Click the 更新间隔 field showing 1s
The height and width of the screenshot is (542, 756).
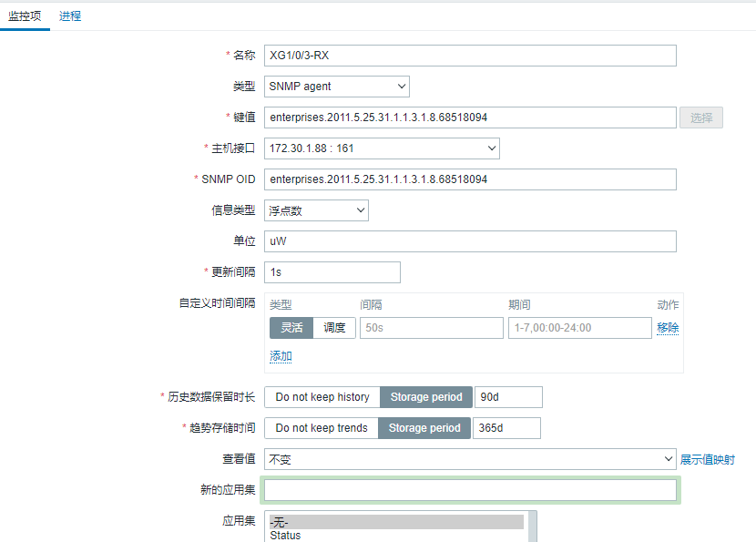(x=332, y=272)
